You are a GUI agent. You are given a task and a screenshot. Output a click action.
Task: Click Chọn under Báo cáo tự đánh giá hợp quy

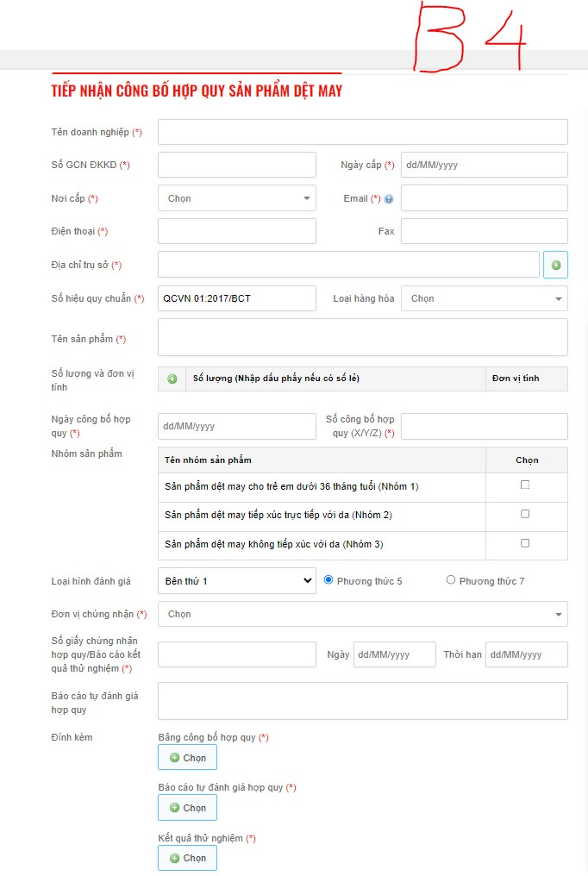188,808
